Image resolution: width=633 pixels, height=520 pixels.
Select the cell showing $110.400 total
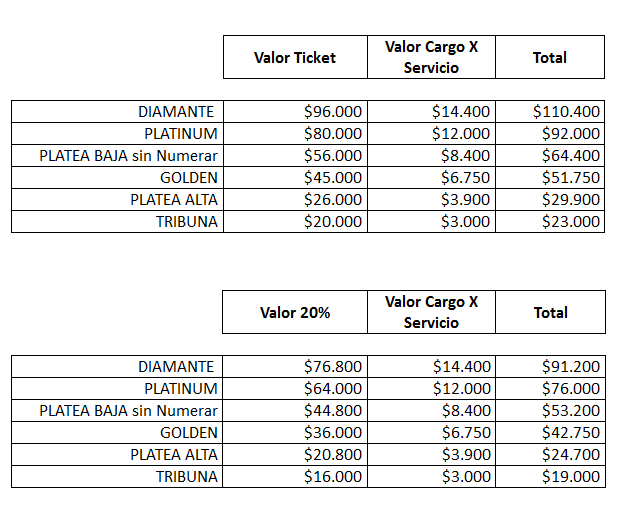pyautogui.click(x=566, y=112)
